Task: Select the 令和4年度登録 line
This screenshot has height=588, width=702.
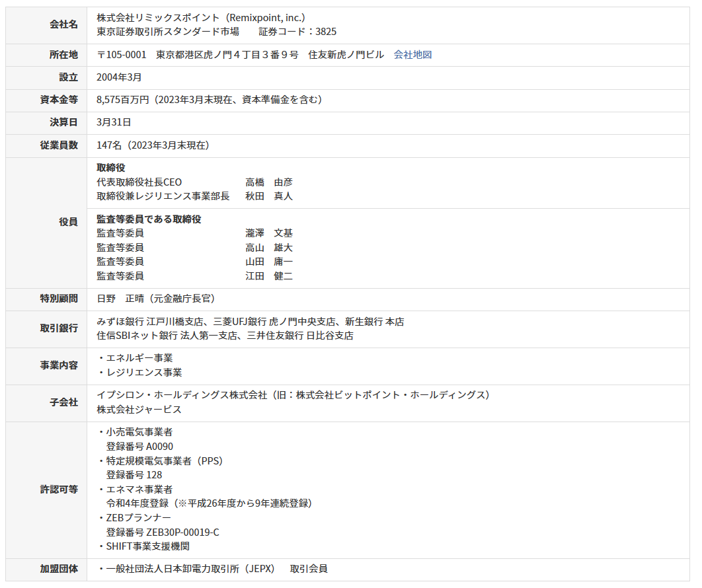Action: pos(209,503)
